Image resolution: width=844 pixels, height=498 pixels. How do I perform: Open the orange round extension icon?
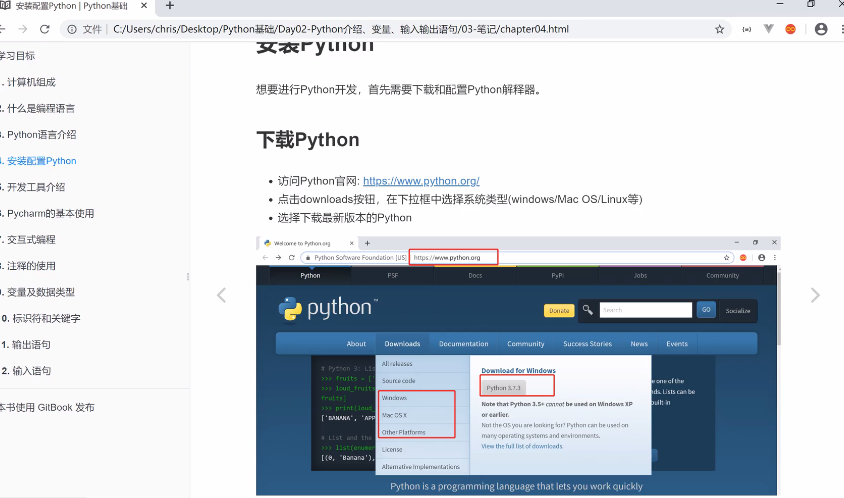[x=790, y=29]
